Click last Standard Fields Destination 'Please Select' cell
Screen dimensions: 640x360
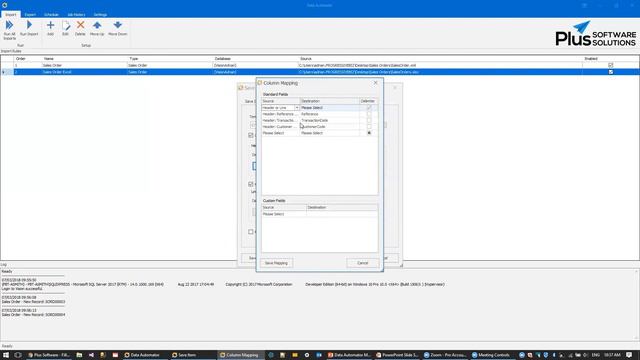329,133
